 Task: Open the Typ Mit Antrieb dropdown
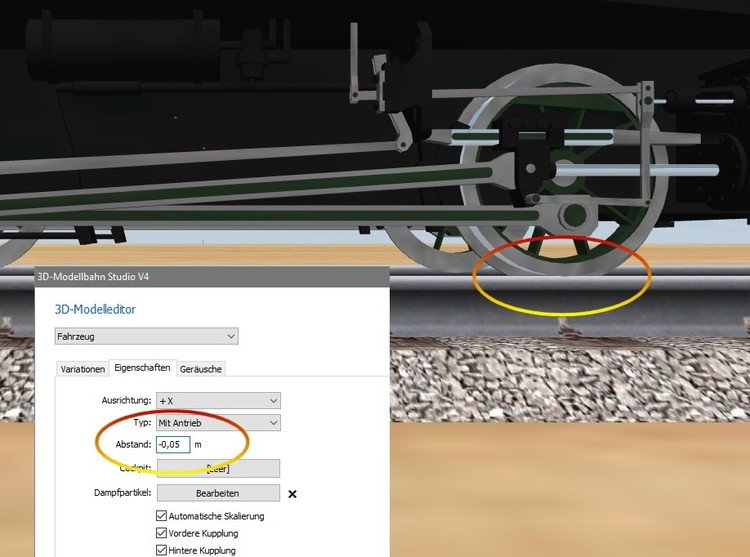219,423
